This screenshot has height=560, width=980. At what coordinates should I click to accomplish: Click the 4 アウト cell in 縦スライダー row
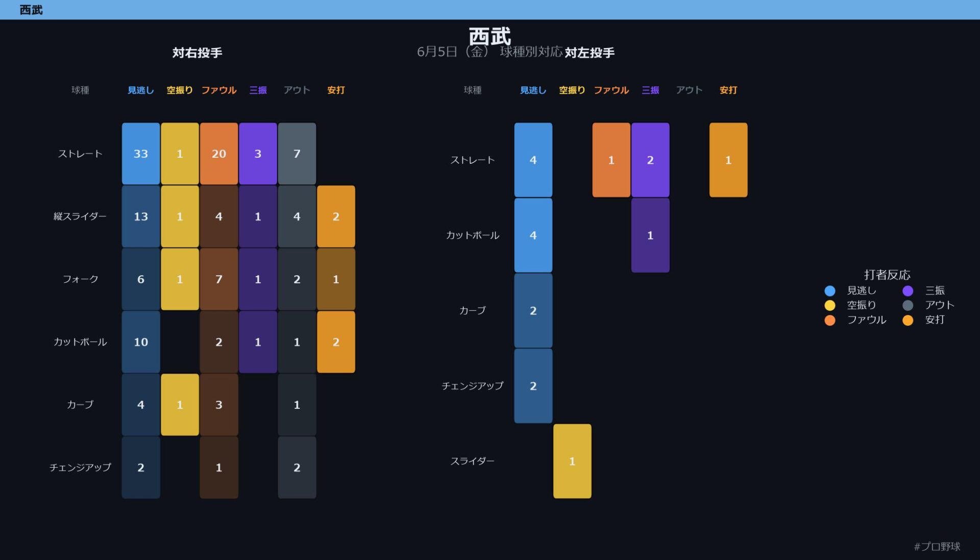(297, 216)
